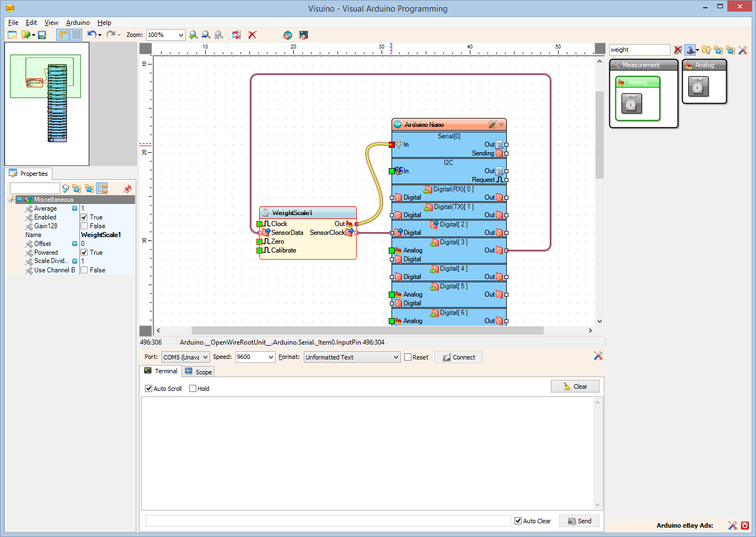The width and height of the screenshot is (756, 537).
Task: Click the Clear button
Action: click(575, 386)
